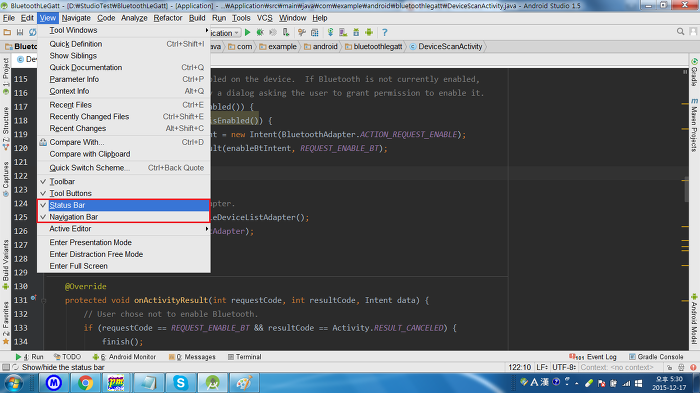The width and height of the screenshot is (700, 393).
Task: Click the red error indicator icon in status bar
Action: coord(693,367)
